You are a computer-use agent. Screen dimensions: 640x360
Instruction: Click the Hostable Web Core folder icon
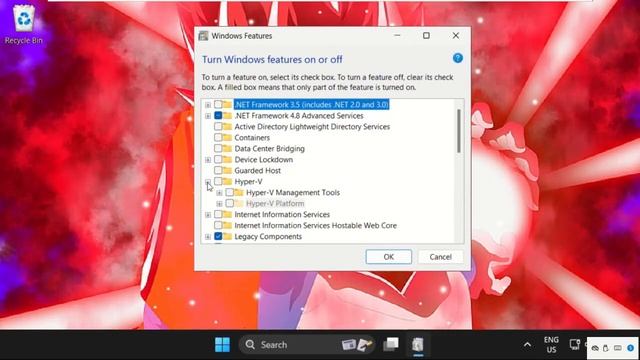pyautogui.click(x=227, y=225)
